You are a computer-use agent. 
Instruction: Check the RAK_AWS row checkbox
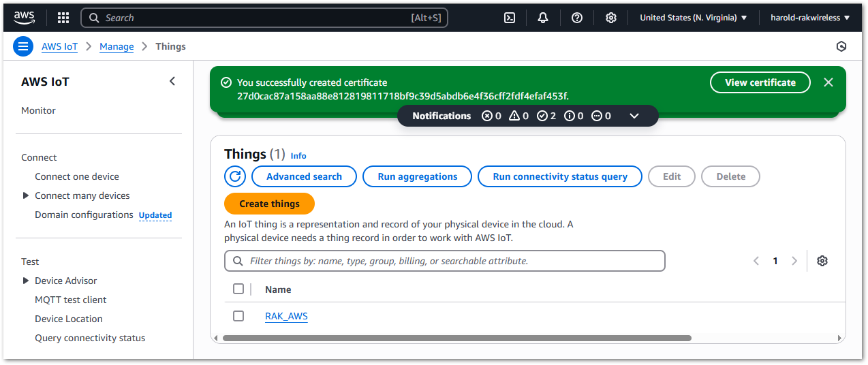coord(238,316)
